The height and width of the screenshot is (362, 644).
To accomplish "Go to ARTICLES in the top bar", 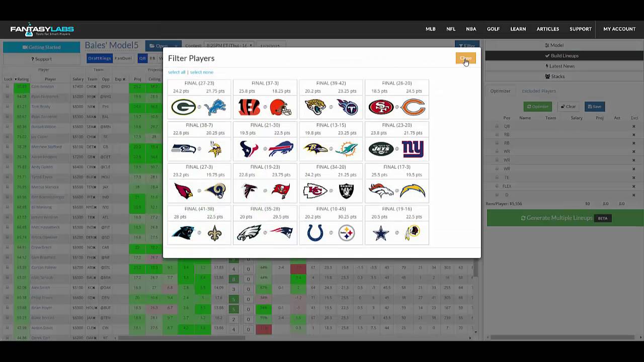I will coord(547,29).
